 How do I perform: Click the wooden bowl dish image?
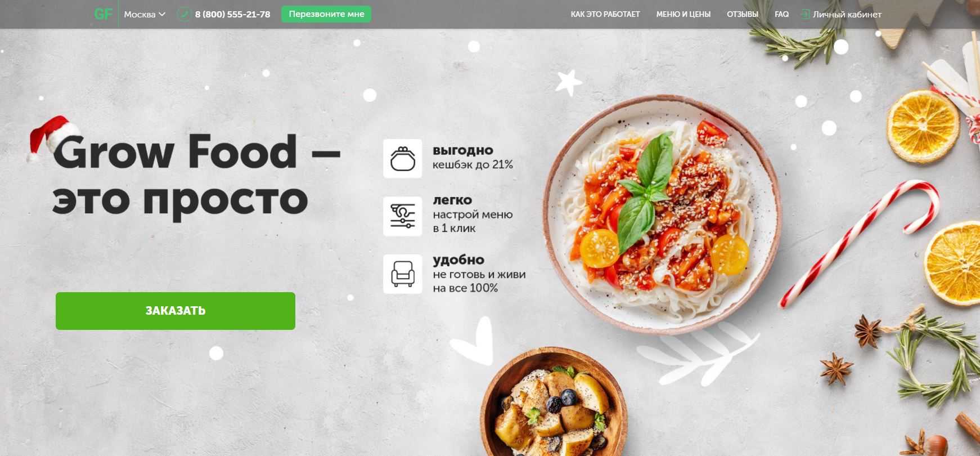pos(554,402)
